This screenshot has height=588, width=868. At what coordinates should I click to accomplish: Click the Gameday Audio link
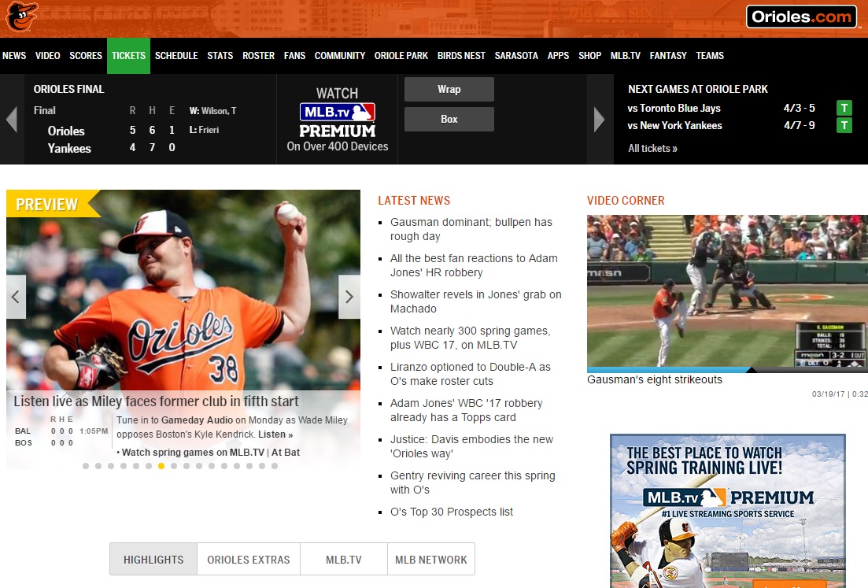(197, 420)
